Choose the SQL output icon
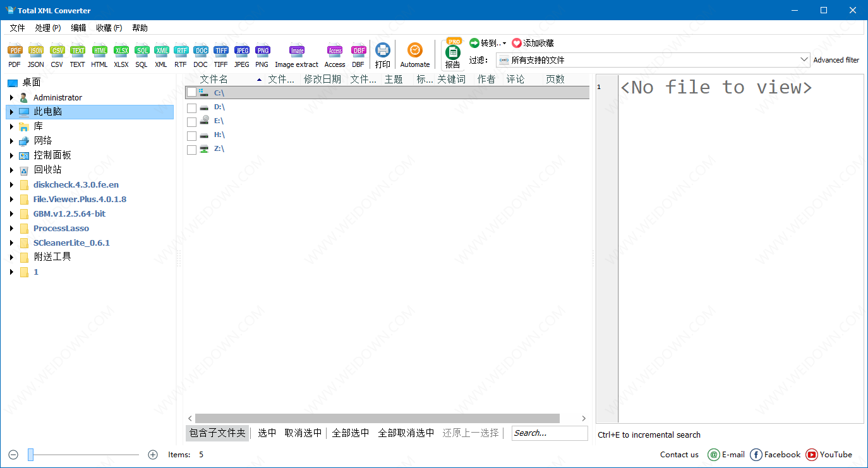This screenshot has width=868, height=468. [142, 51]
